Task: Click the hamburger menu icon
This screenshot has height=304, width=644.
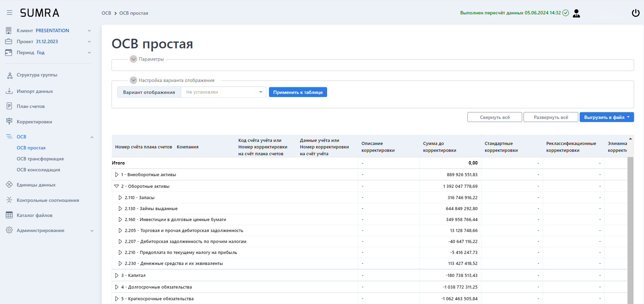Action: [10, 13]
